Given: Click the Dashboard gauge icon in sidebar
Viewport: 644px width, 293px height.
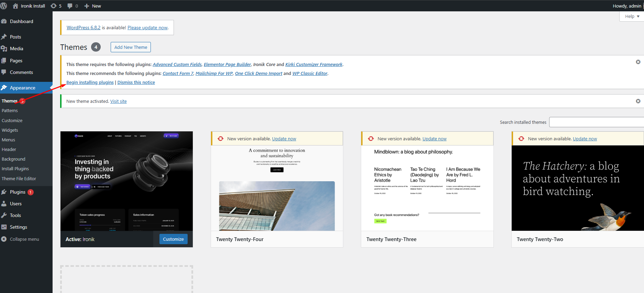Looking at the screenshot, I should pyautogui.click(x=4, y=21).
